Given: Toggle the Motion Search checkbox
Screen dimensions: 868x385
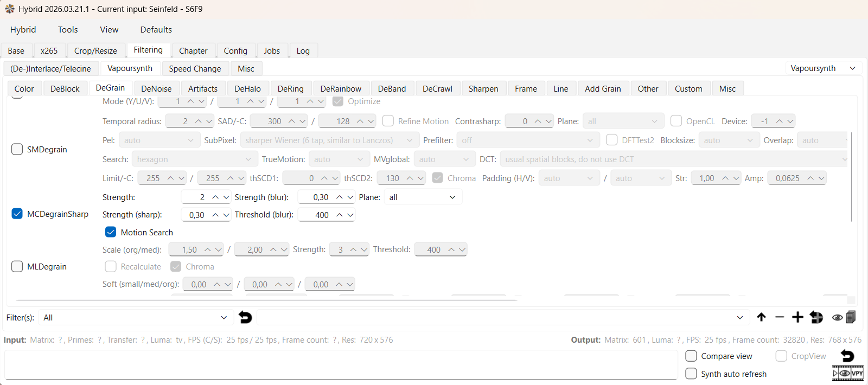Looking at the screenshot, I should click(x=111, y=232).
